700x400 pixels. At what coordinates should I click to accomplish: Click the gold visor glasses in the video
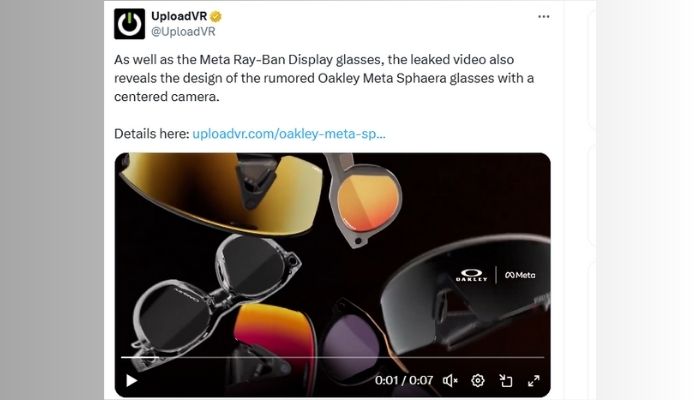point(222,193)
